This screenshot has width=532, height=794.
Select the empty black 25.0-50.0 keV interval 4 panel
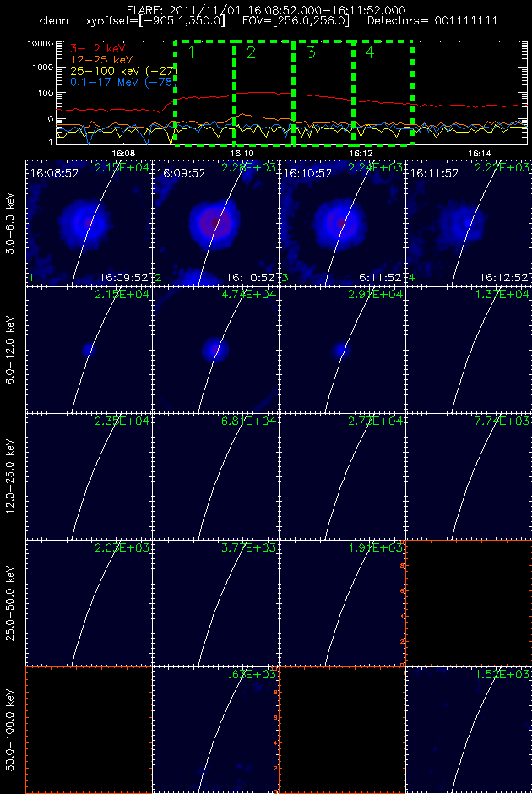(x=469, y=603)
